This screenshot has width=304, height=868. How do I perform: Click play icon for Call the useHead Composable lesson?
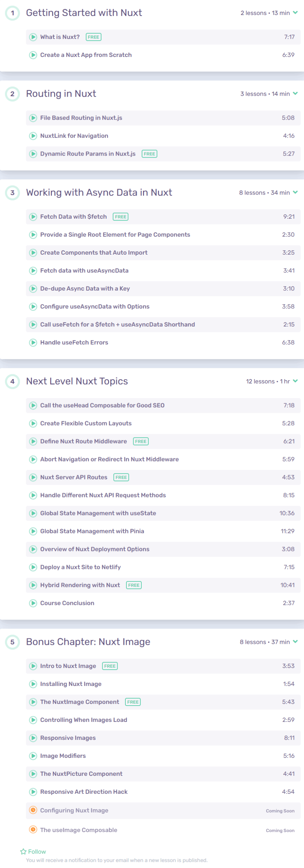click(33, 406)
